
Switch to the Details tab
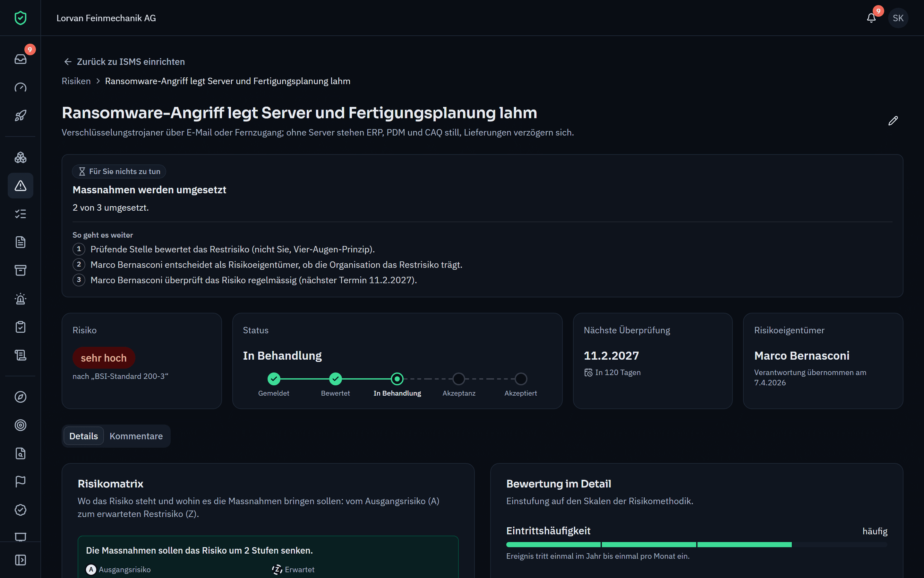(x=84, y=436)
